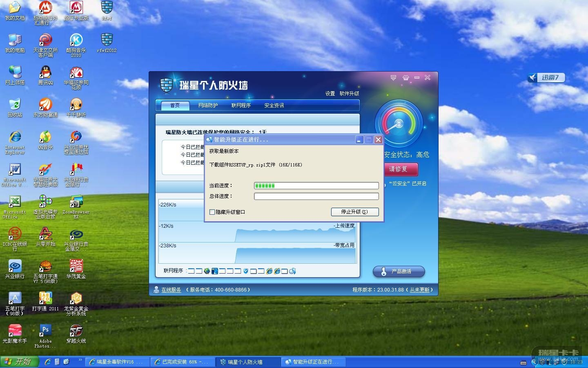Click the security status gauge dial

tap(398, 124)
